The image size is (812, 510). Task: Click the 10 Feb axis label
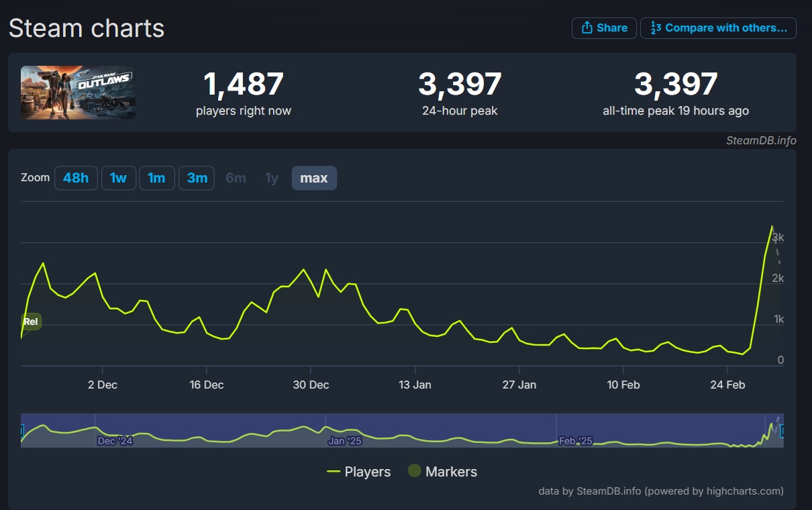coord(623,385)
